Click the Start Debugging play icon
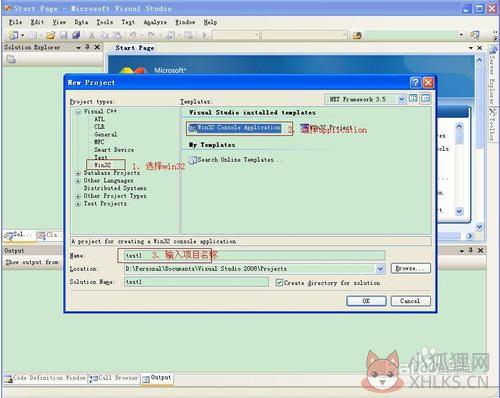500x398 pixels. click(205, 35)
